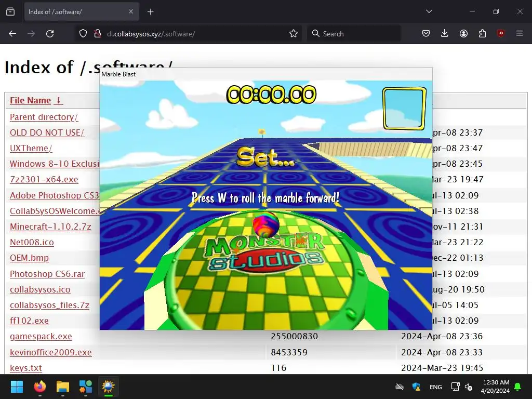This screenshot has height=399, width=532.
Task: Open Firefox View icon at tab strip start
Action: 10,12
